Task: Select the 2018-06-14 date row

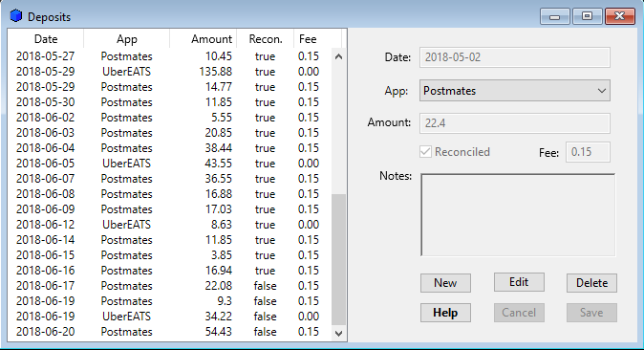Action: pyautogui.click(x=46, y=240)
